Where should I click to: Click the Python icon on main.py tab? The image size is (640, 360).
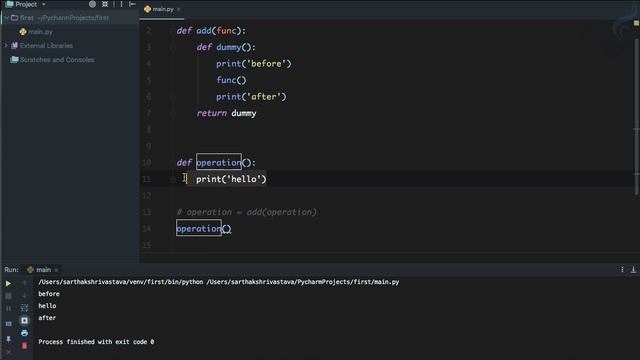[147, 9]
